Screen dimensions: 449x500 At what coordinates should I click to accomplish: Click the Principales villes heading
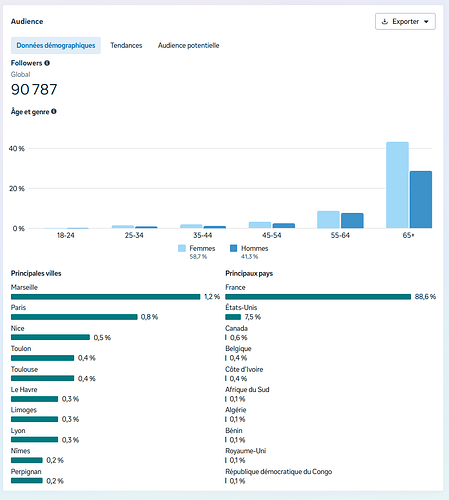coord(36,274)
